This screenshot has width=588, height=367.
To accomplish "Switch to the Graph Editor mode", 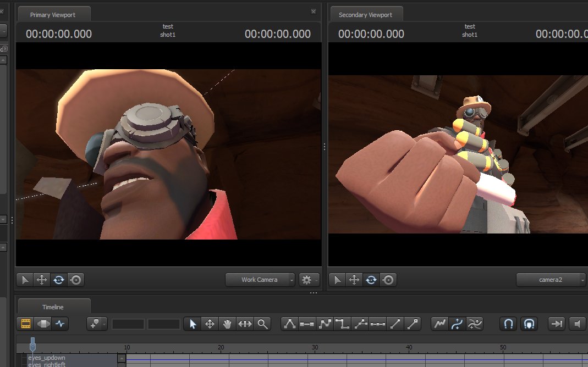I will click(60, 324).
